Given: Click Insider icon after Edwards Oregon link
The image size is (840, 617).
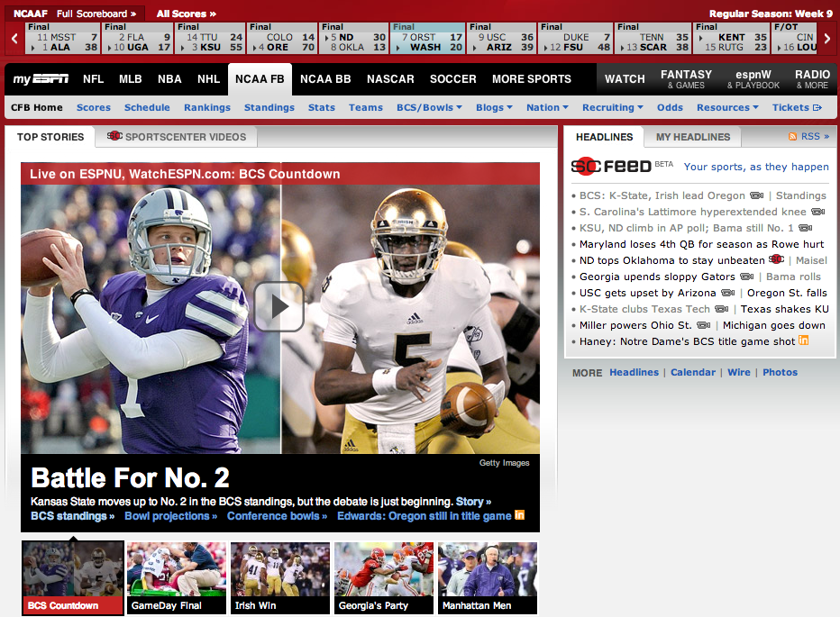Looking at the screenshot, I should click(520, 514).
